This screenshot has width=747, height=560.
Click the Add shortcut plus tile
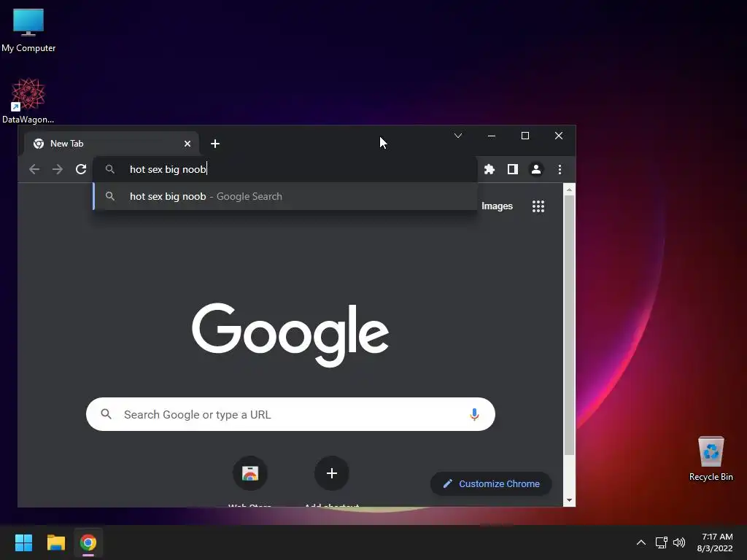(x=332, y=473)
